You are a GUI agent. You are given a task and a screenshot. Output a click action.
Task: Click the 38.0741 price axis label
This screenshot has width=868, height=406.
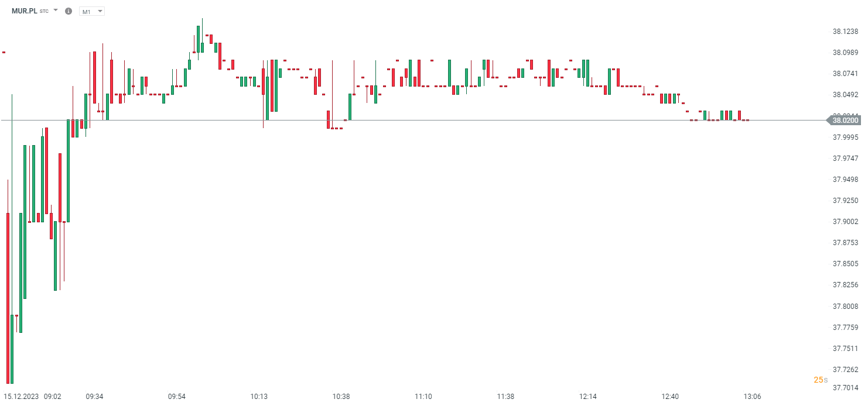845,74
